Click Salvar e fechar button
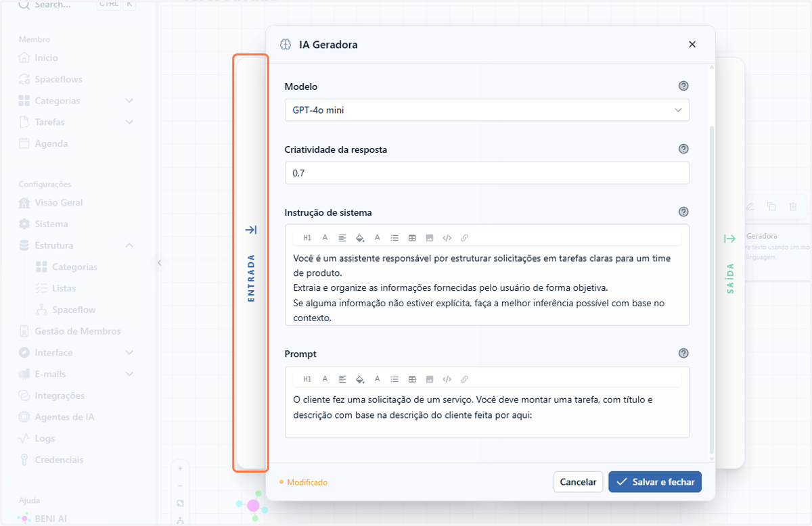The width and height of the screenshot is (812, 526). pos(655,482)
